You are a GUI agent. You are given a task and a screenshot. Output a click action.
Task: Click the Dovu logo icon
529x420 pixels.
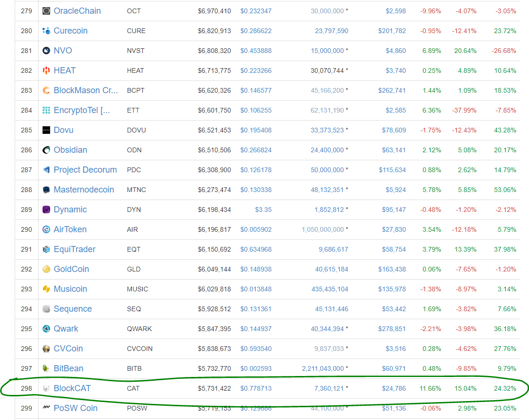(x=46, y=130)
